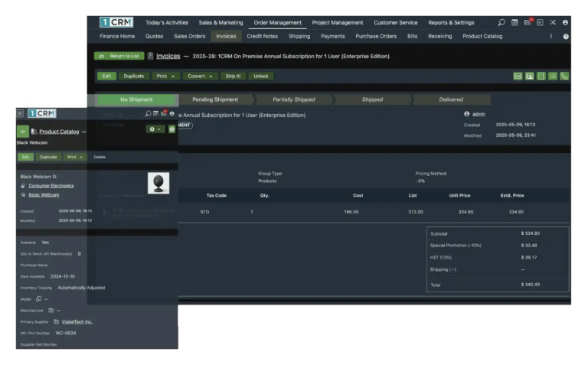Click the Model lookup icon

[38, 299]
